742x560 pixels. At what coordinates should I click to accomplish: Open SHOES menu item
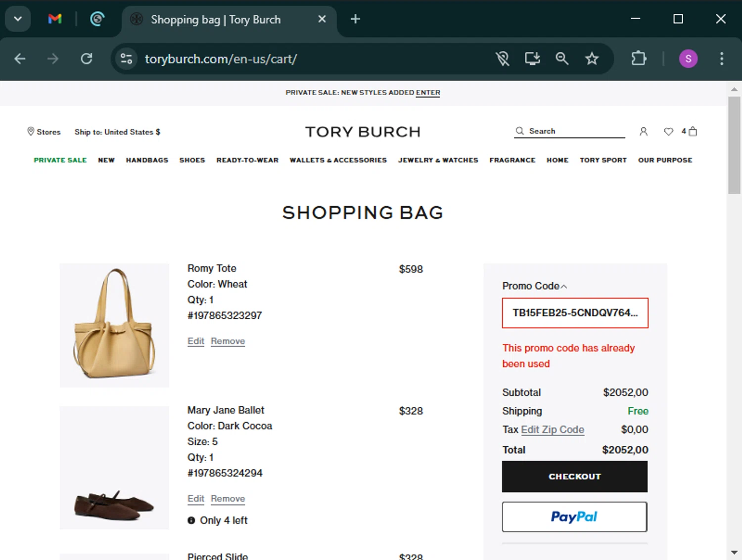[x=192, y=160]
